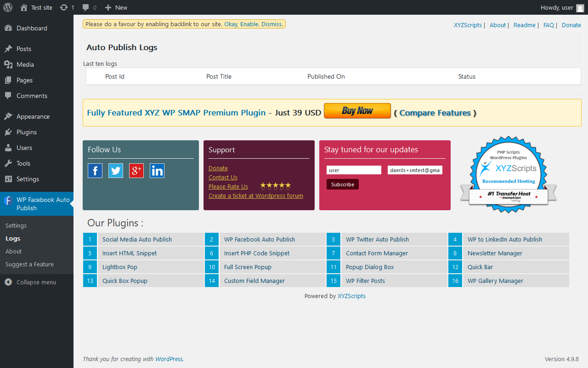
Task: Open the Full Screen Popup link
Action: tap(248, 267)
